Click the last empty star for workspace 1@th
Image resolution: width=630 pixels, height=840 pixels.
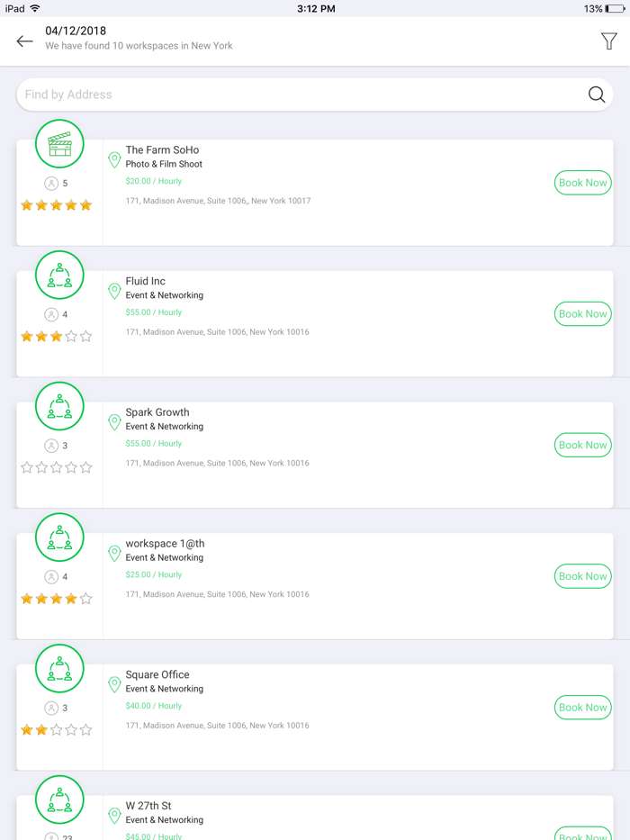click(85, 598)
